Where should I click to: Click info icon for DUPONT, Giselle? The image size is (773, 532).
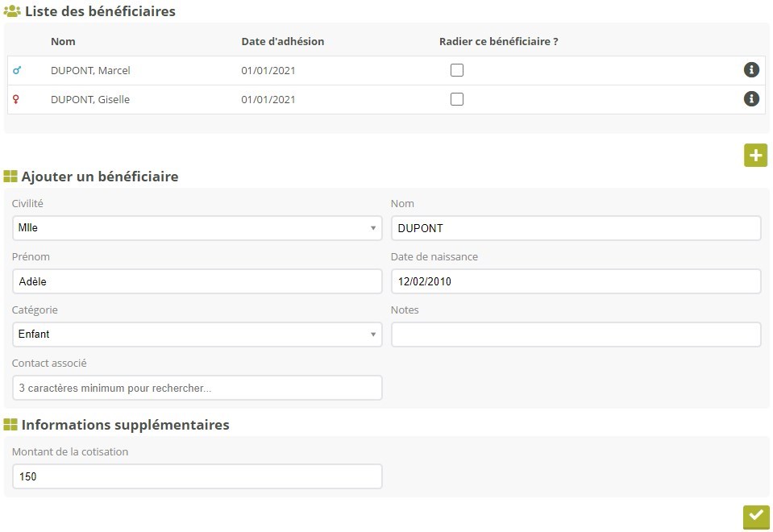click(x=751, y=99)
